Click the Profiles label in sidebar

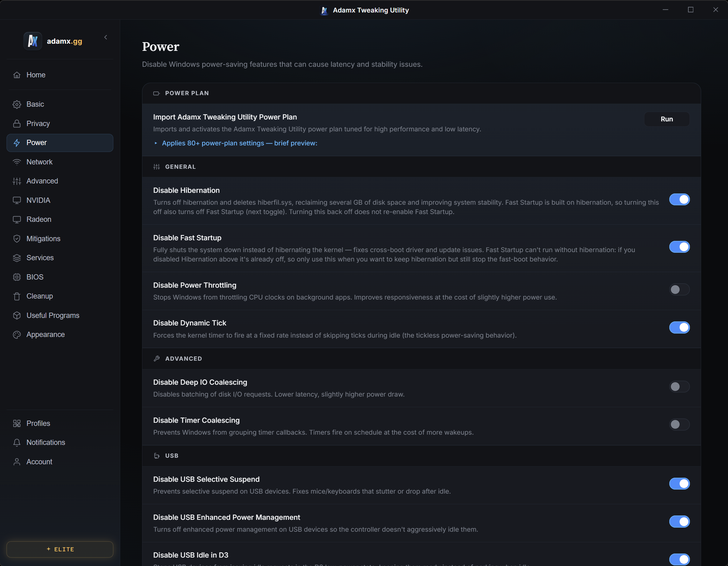point(38,423)
